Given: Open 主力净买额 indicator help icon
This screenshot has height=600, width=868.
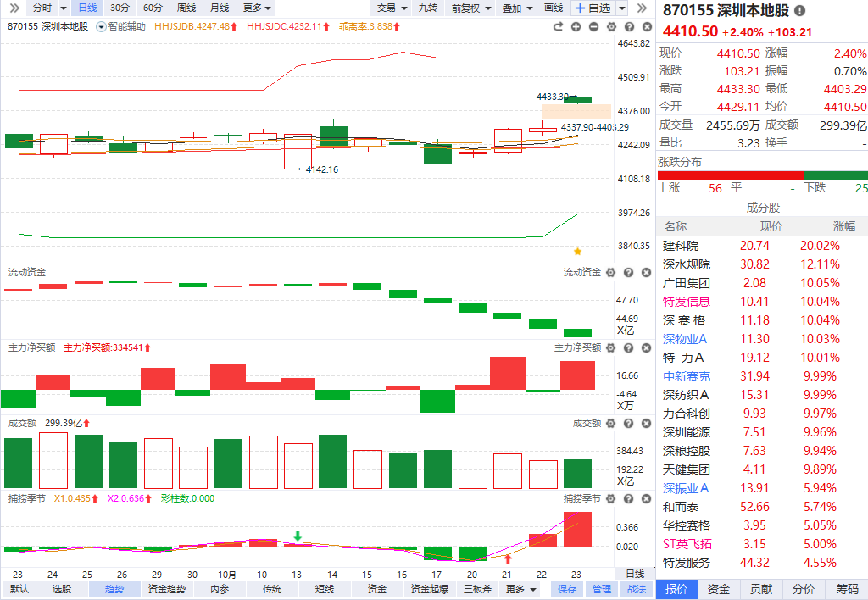Looking at the screenshot, I should pyautogui.click(x=628, y=347).
